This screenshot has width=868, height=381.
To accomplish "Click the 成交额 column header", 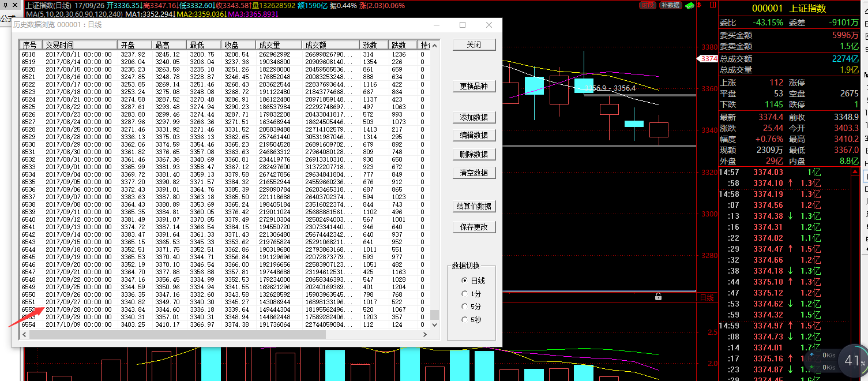I will 331,45.
